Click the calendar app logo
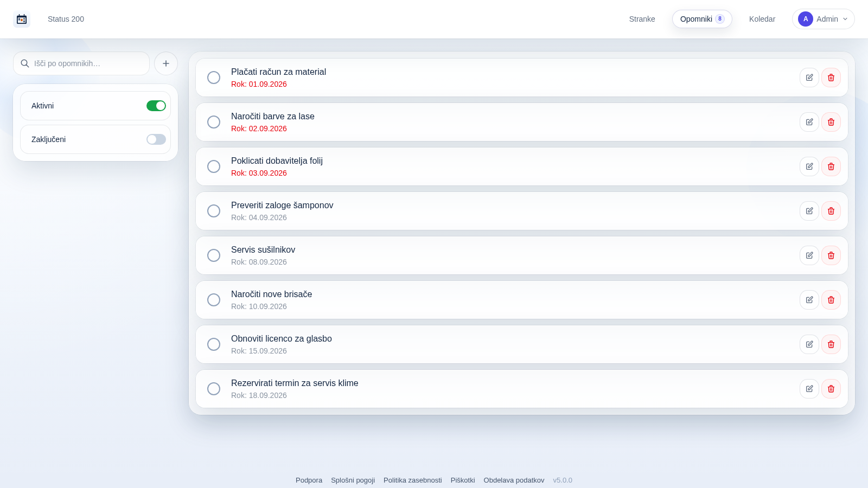868x488 pixels. coord(22,19)
